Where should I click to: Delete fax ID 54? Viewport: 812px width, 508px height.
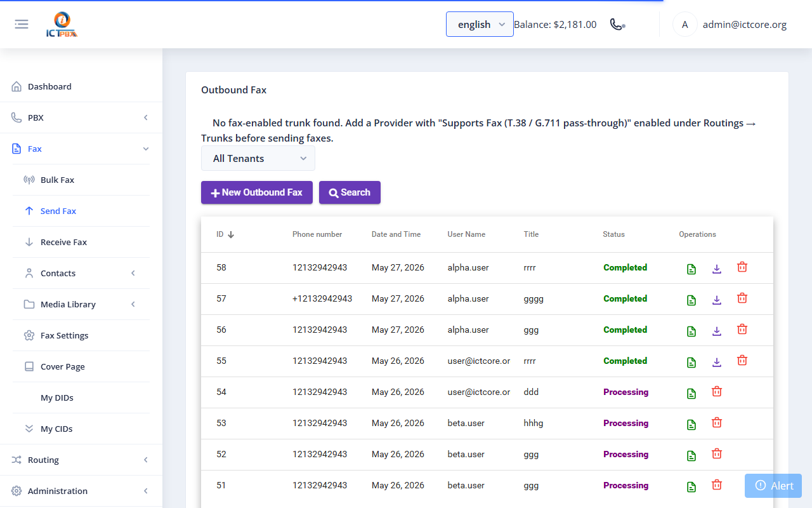(717, 392)
